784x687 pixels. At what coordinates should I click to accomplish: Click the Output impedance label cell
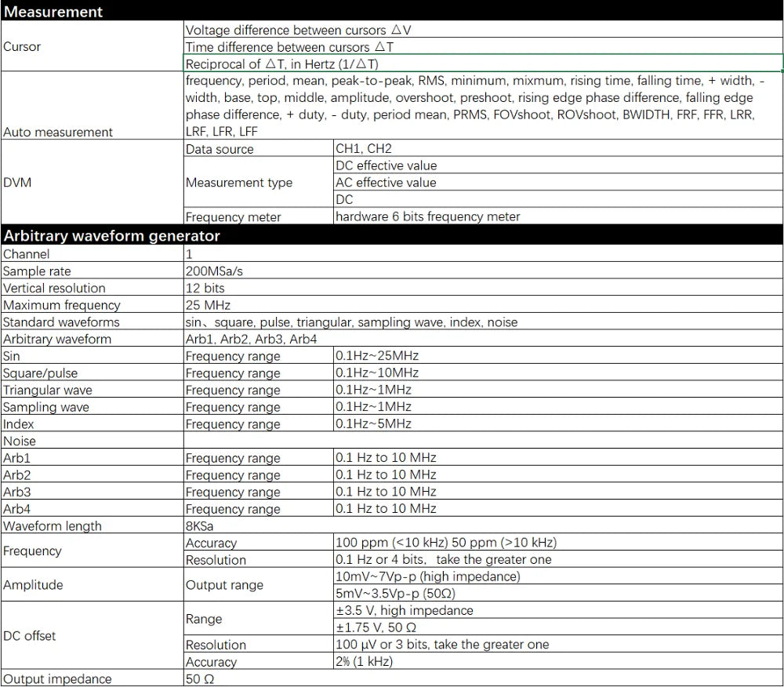(x=92, y=679)
